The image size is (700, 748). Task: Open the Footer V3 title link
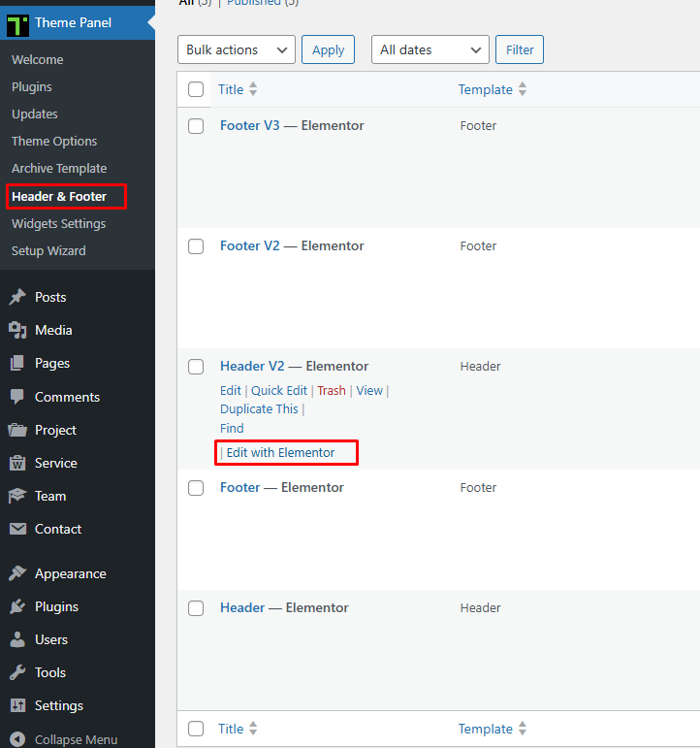click(x=250, y=125)
